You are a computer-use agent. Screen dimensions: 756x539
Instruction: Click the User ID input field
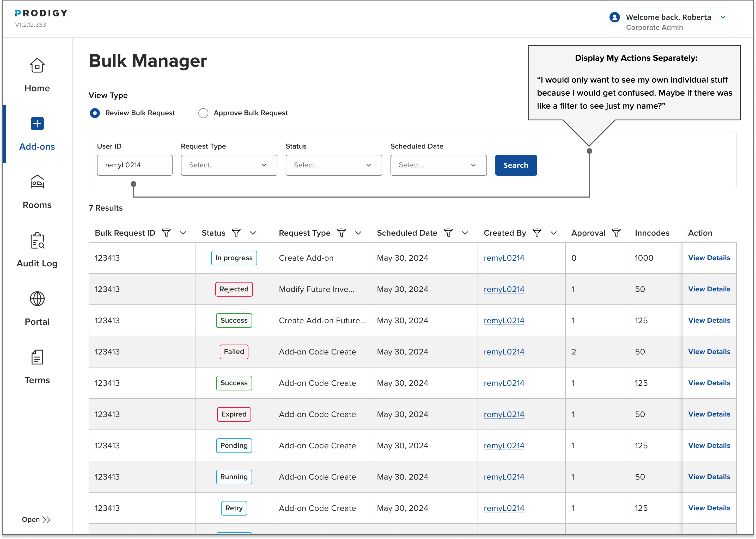pyautogui.click(x=135, y=165)
